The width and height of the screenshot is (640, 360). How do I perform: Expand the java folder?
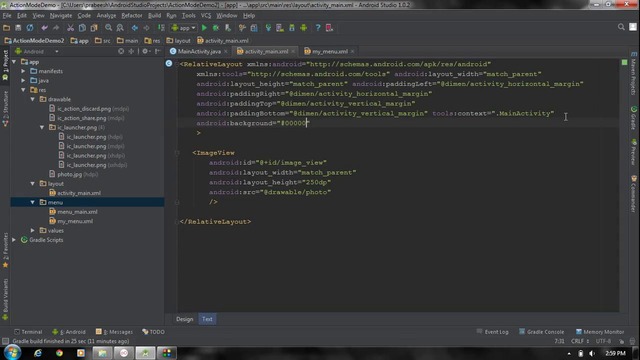click(x=23, y=81)
